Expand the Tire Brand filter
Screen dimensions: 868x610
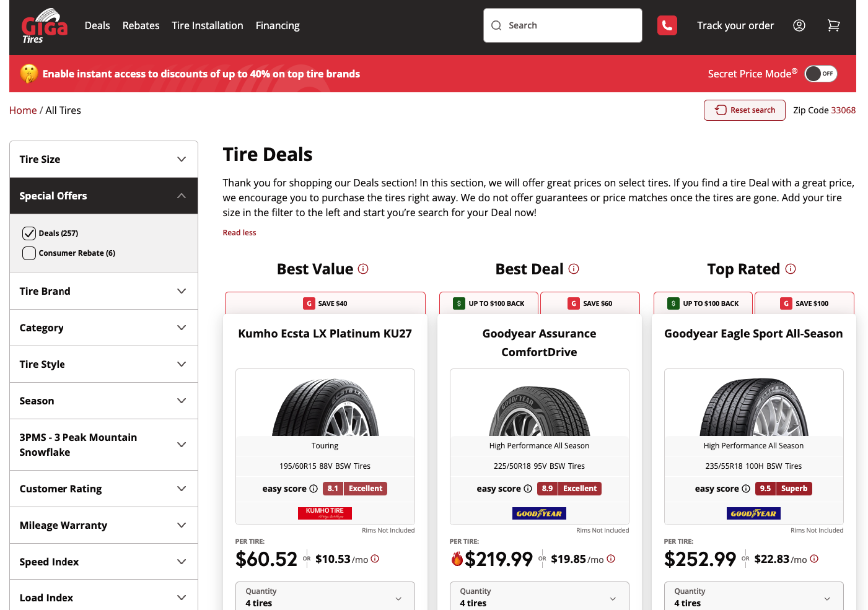[x=103, y=291]
